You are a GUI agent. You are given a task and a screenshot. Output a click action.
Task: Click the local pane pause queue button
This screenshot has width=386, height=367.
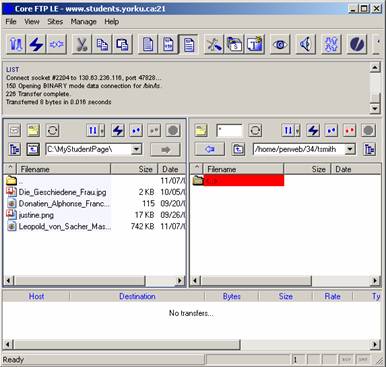93,130
